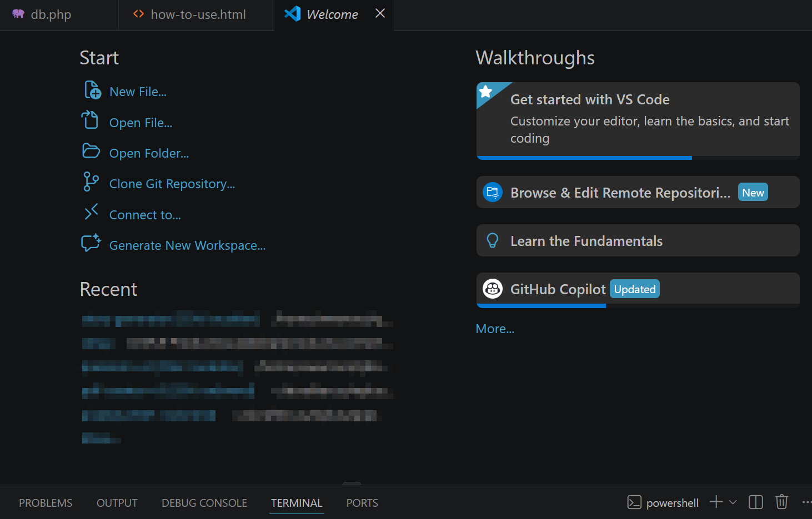Click the star badge on Get started card
The image size is (812, 519).
click(486, 91)
